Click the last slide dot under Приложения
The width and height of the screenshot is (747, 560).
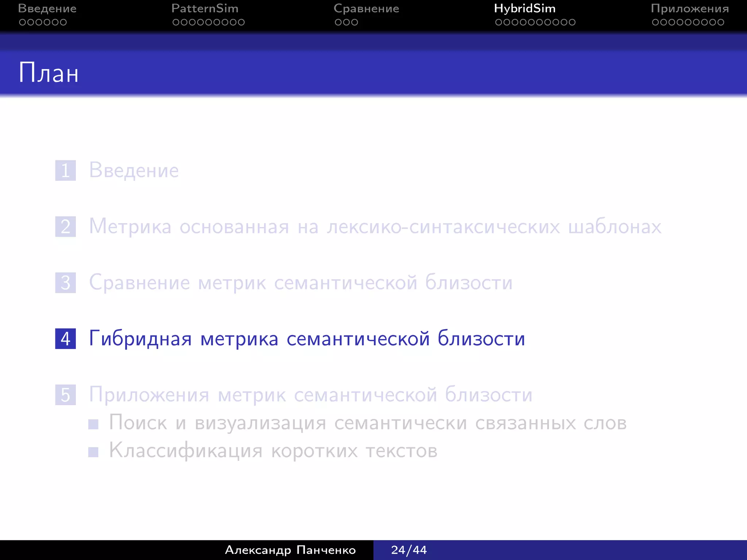click(721, 22)
